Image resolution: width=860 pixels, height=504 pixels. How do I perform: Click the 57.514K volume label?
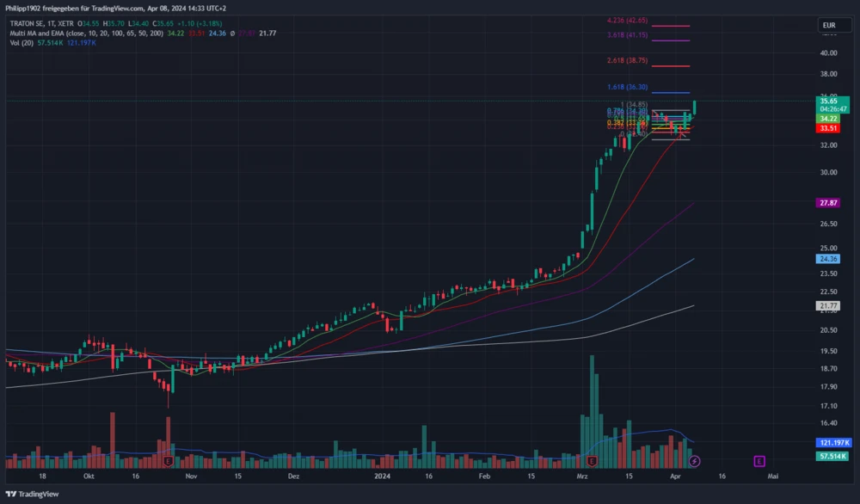point(831,456)
